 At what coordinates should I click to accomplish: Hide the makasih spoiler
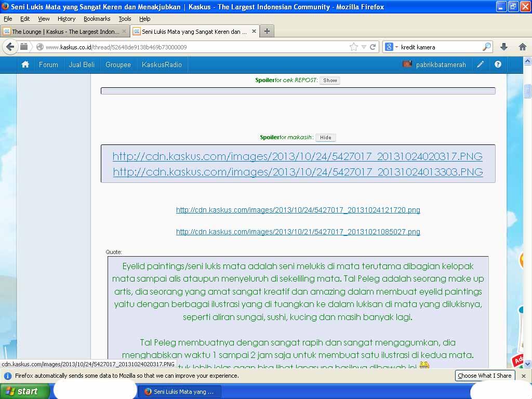[x=325, y=137]
